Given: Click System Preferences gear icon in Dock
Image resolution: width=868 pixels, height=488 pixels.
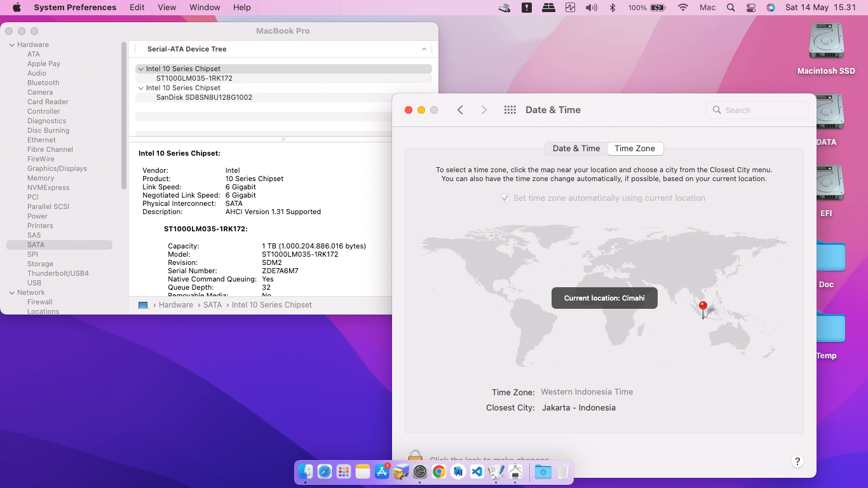Looking at the screenshot, I should click(x=420, y=471).
